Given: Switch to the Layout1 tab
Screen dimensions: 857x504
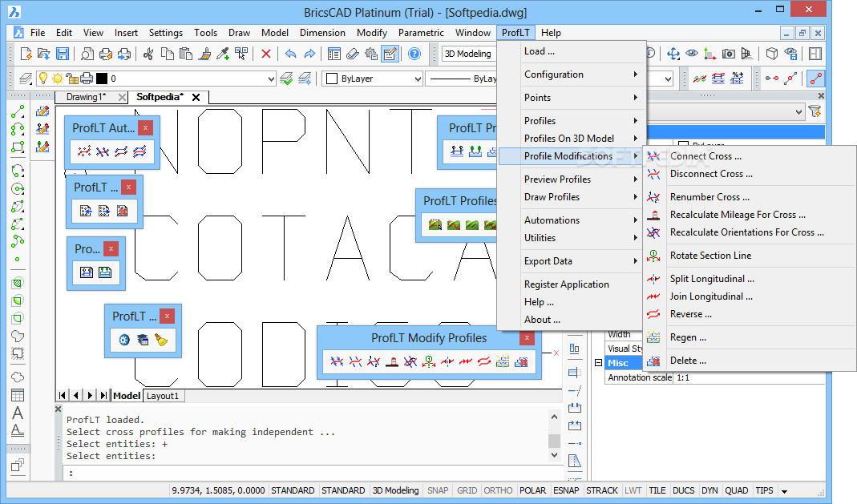Looking at the screenshot, I should coord(162,396).
